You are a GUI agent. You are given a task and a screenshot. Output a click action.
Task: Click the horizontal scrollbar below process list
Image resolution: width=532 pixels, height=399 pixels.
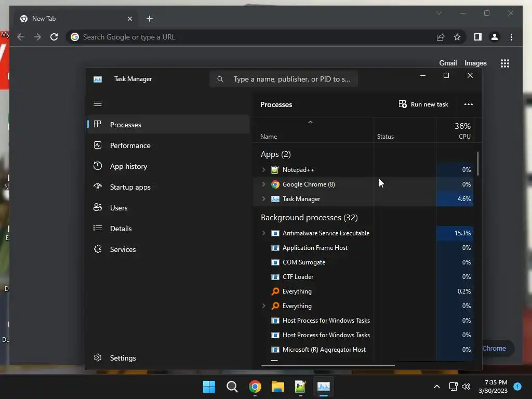tap(328, 365)
